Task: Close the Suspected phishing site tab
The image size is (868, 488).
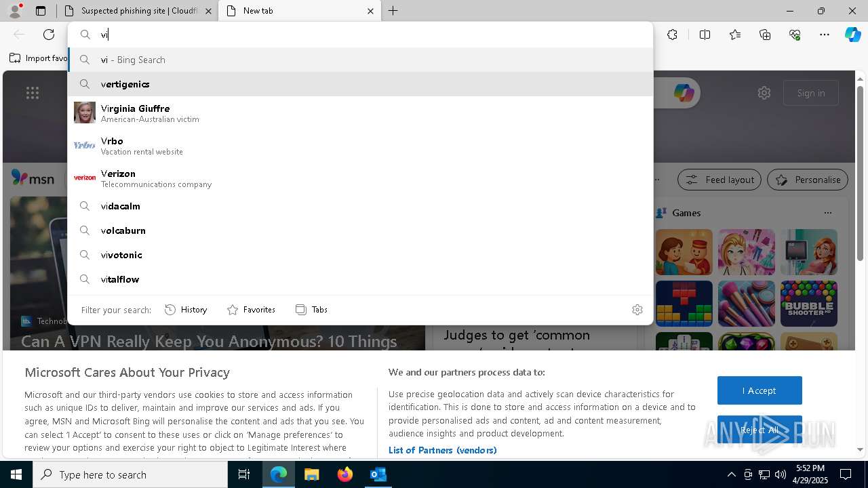Action: click(x=208, y=11)
